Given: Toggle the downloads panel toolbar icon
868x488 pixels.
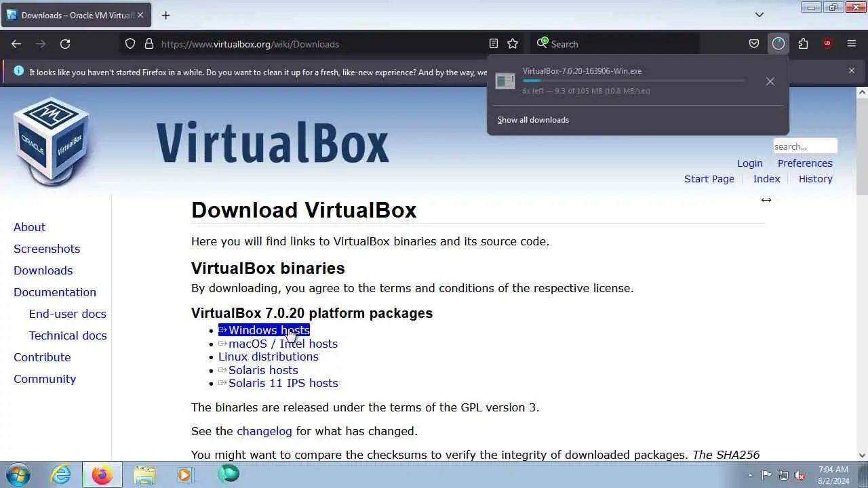Looking at the screenshot, I should coord(778,44).
